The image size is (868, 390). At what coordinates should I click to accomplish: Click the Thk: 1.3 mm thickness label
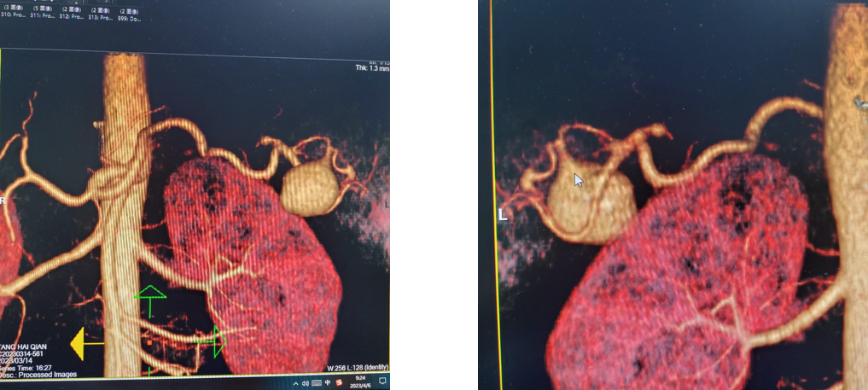(x=372, y=68)
